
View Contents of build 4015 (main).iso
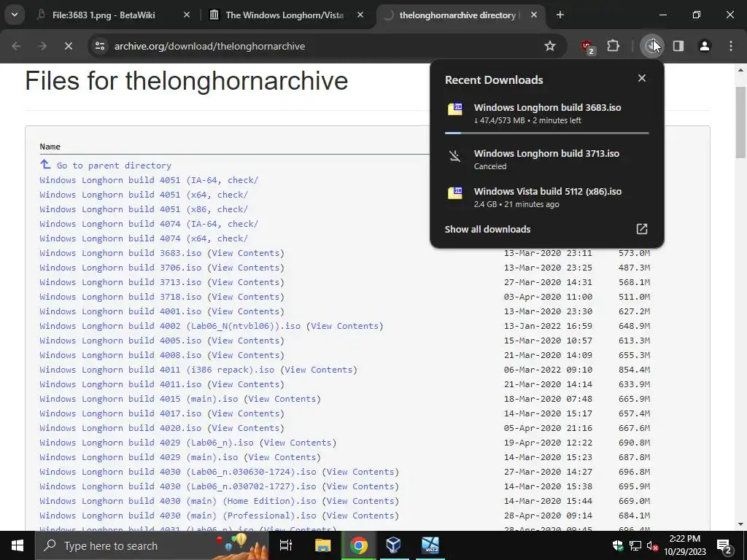(282, 399)
